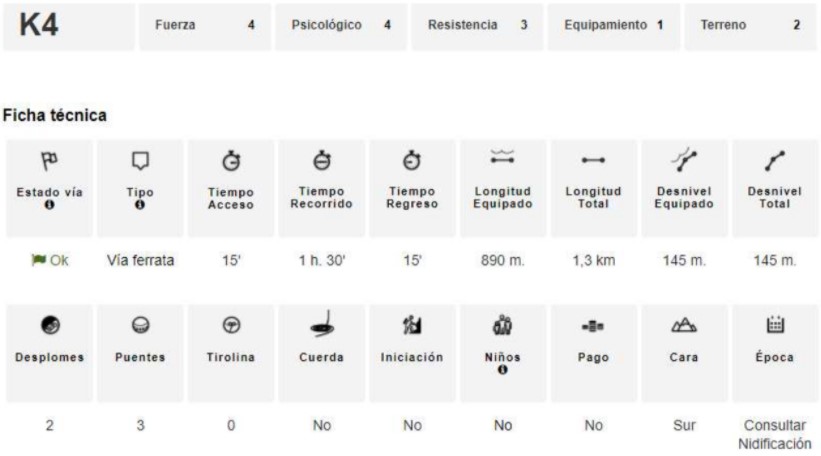Click the Cara mountain icon

click(684, 325)
